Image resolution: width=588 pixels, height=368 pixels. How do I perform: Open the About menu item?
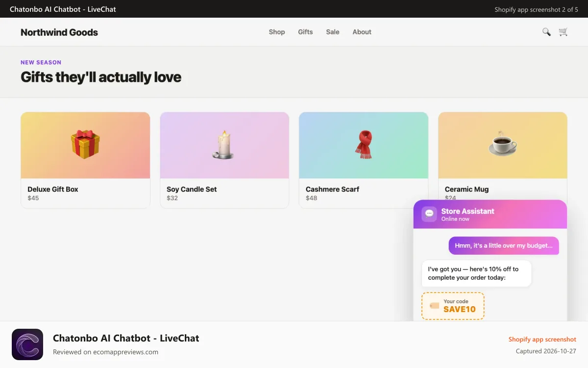tap(362, 32)
